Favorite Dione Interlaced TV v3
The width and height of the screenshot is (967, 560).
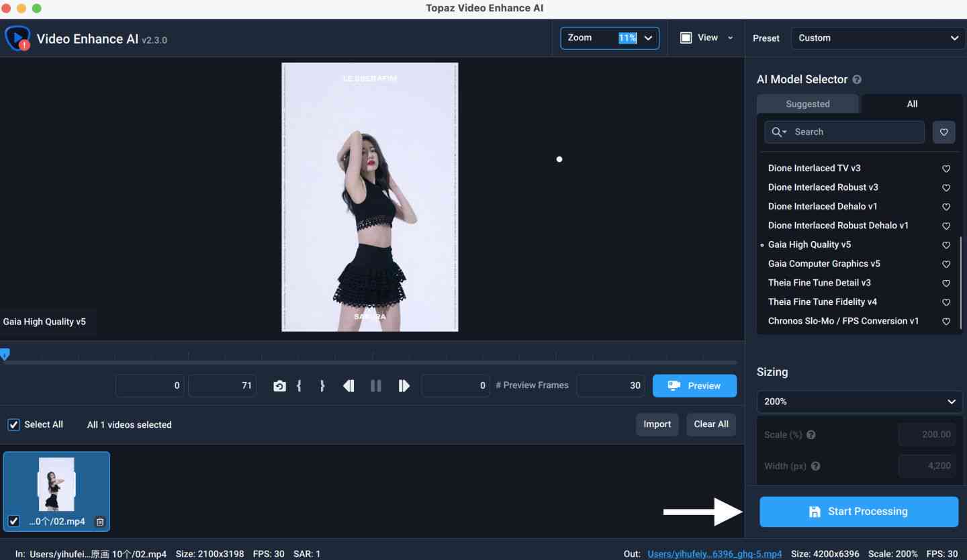(946, 169)
